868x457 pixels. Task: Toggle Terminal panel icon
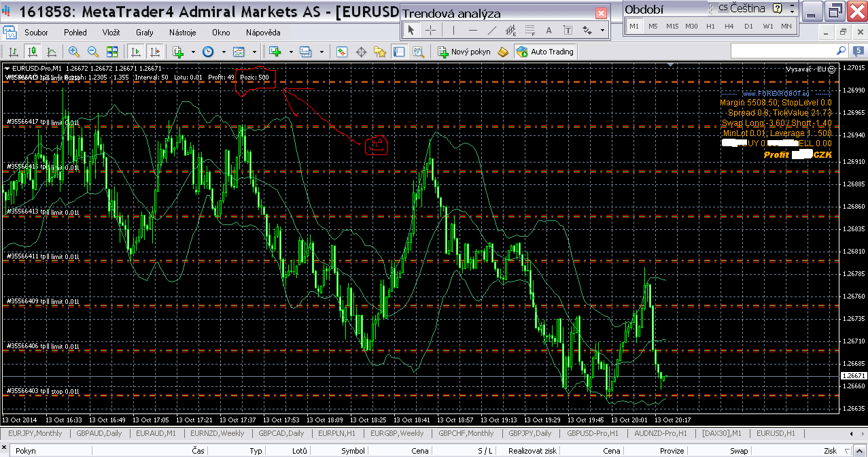coord(399,52)
